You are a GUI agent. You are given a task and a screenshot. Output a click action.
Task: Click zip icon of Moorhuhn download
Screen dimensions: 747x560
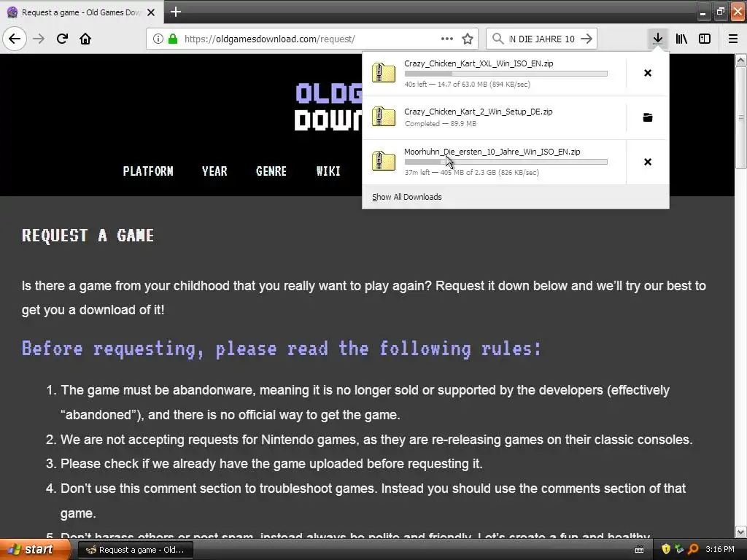384,161
